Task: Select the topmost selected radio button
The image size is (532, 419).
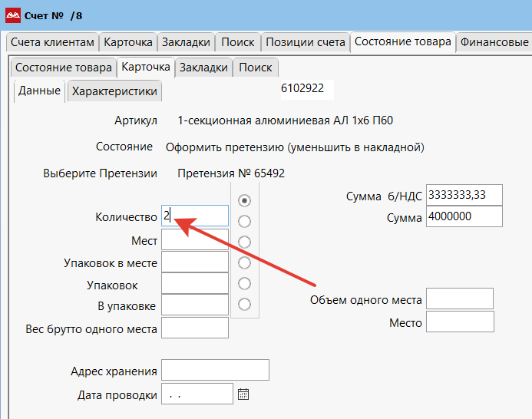Action: click(x=245, y=200)
